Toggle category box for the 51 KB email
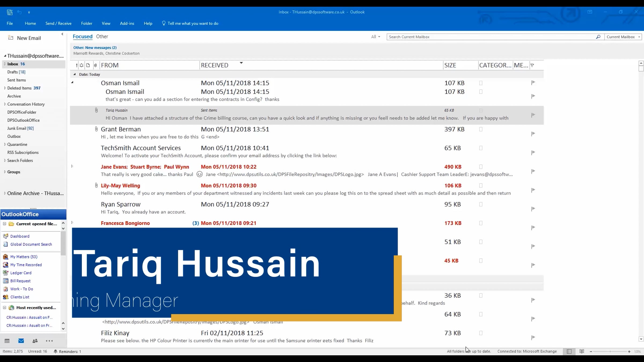Image resolution: width=644 pixels, height=362 pixels. (x=481, y=242)
